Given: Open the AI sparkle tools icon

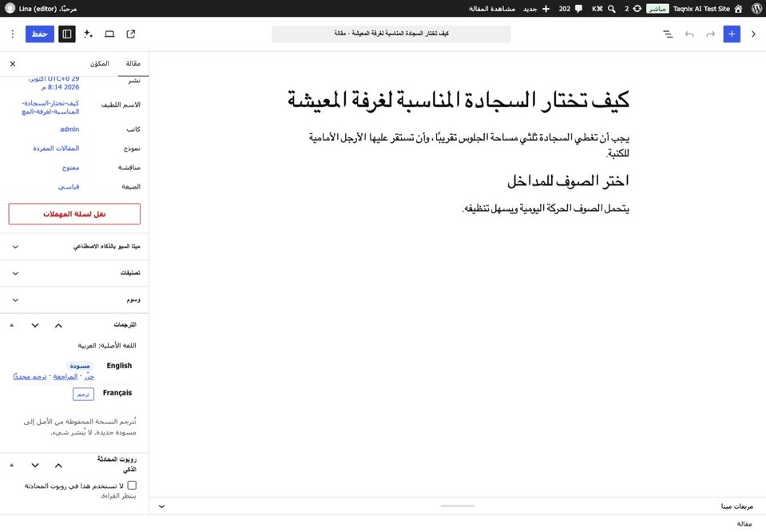Looking at the screenshot, I should (x=88, y=34).
